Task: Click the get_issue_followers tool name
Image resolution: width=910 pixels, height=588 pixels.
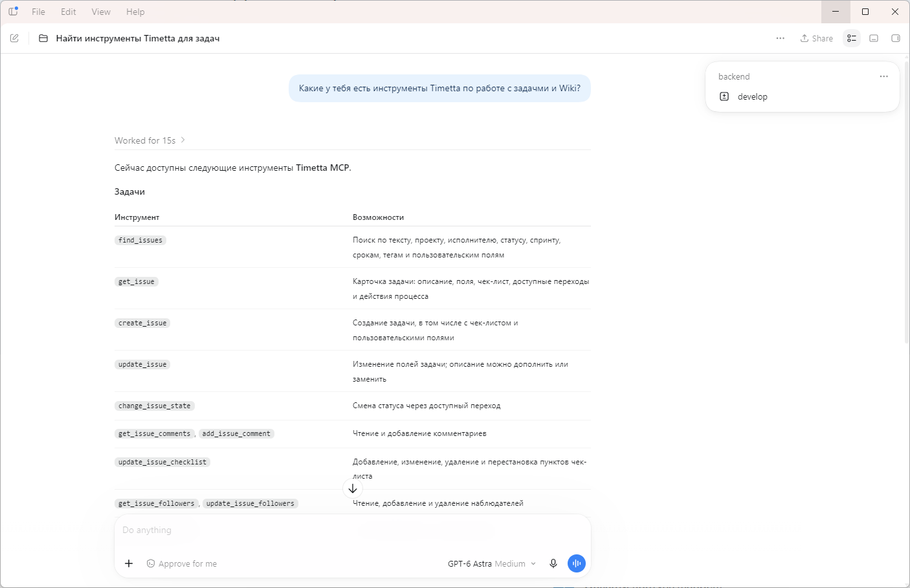Action: (x=157, y=503)
